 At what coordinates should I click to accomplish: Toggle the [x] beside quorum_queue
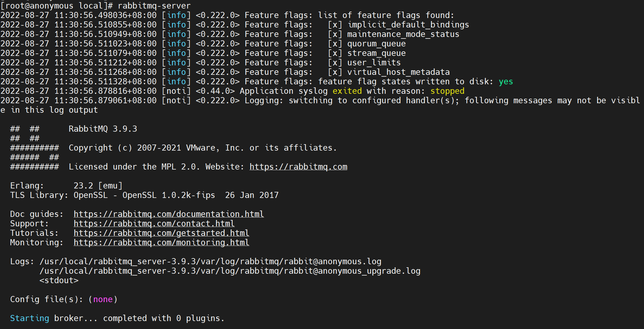click(x=335, y=44)
